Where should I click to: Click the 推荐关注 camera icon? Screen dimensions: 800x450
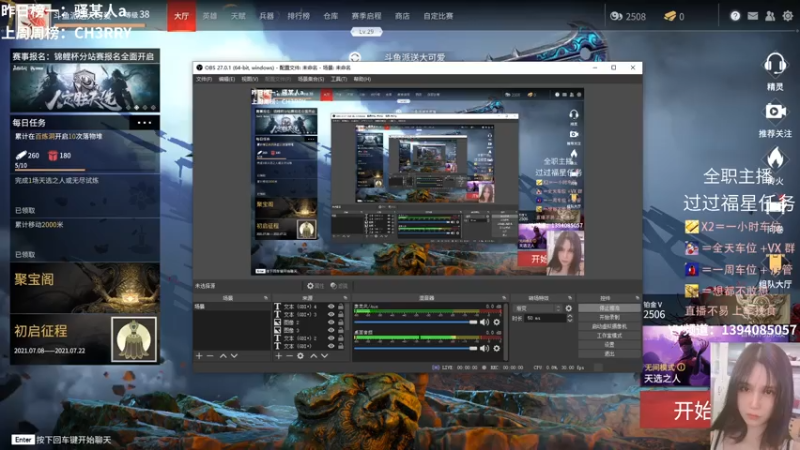coord(776,111)
